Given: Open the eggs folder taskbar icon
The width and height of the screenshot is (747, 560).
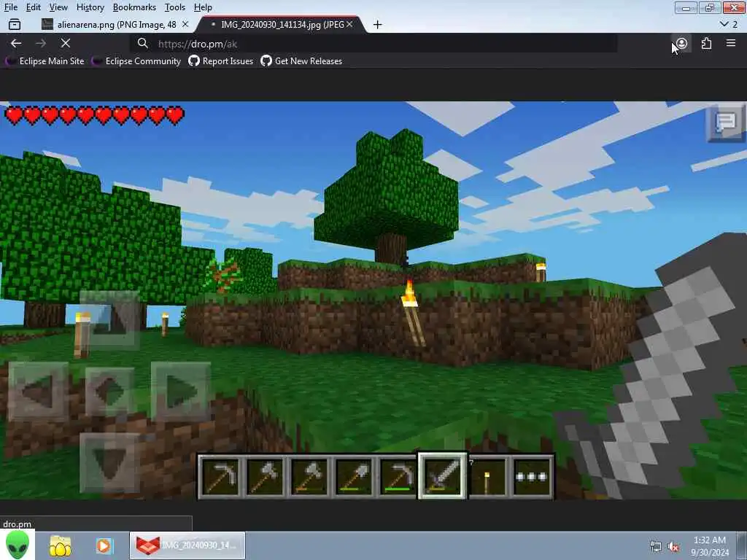Looking at the screenshot, I should click(x=60, y=545).
